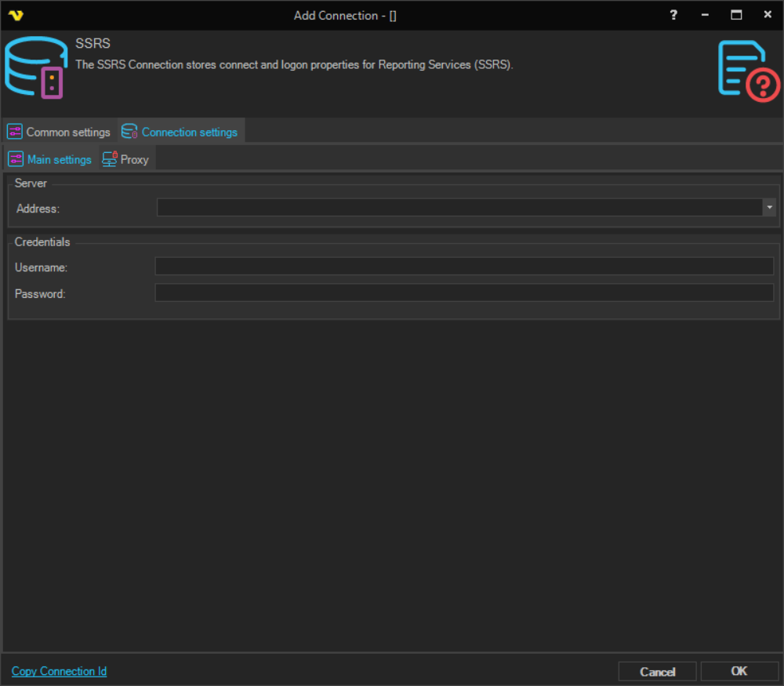Click the VisualCron logo in title bar
This screenshot has height=686, width=784.
point(16,15)
